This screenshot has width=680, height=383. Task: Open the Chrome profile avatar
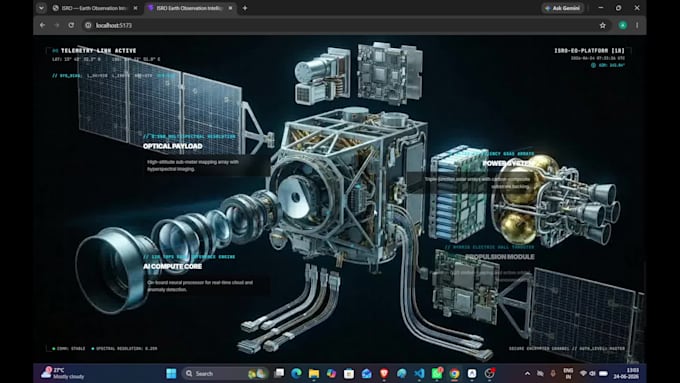[623, 25]
